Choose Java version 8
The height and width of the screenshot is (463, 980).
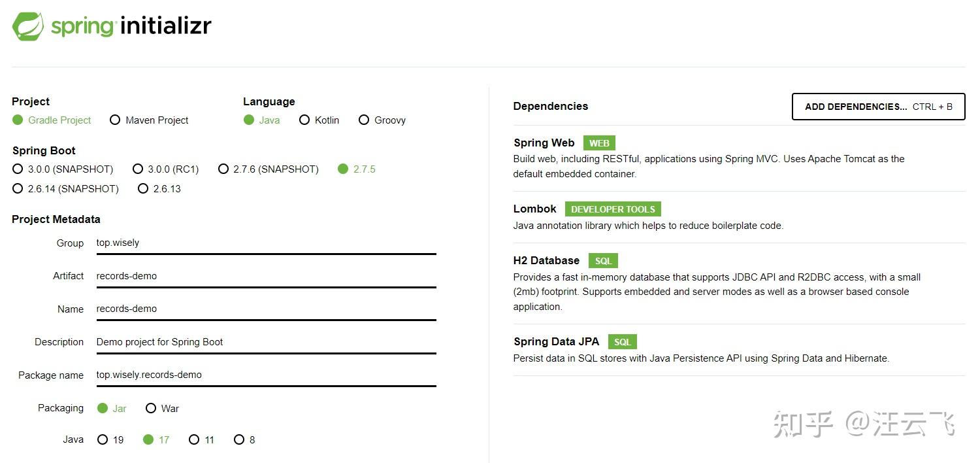239,440
